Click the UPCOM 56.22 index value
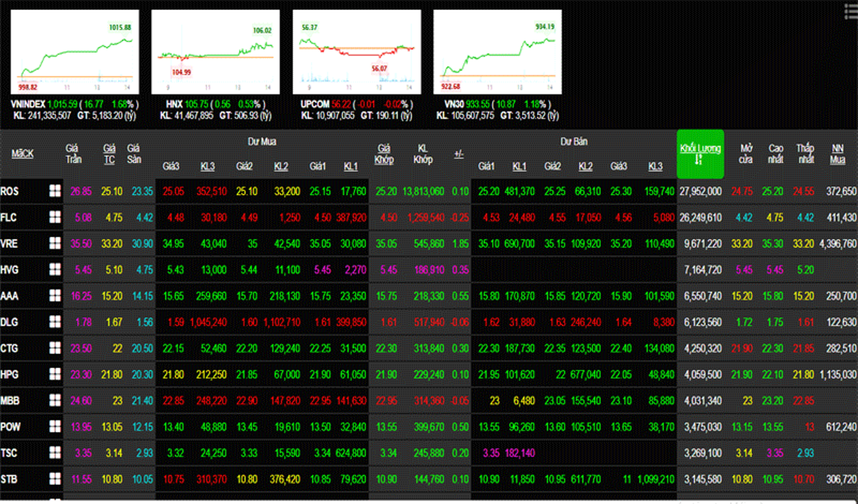858x504 pixels. (x=341, y=104)
